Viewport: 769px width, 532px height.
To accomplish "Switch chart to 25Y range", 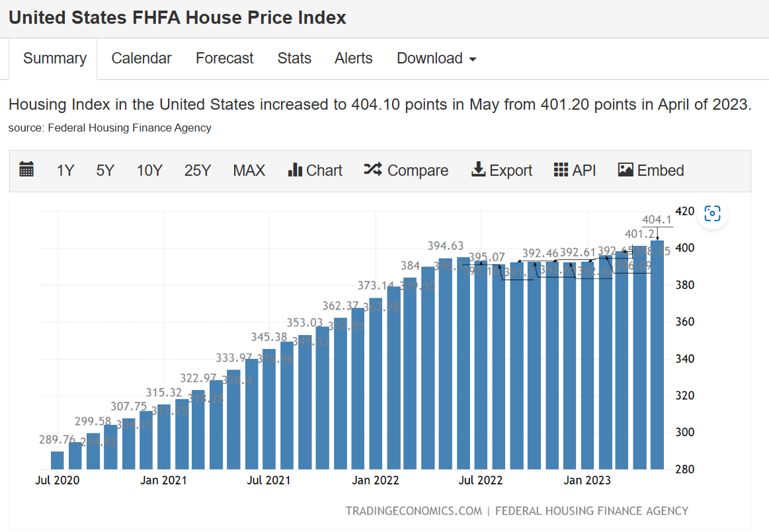I will [x=198, y=171].
